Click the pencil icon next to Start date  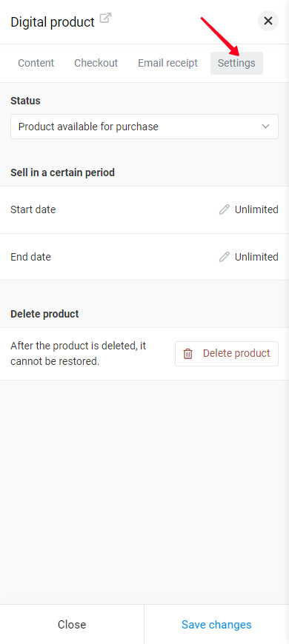point(224,210)
